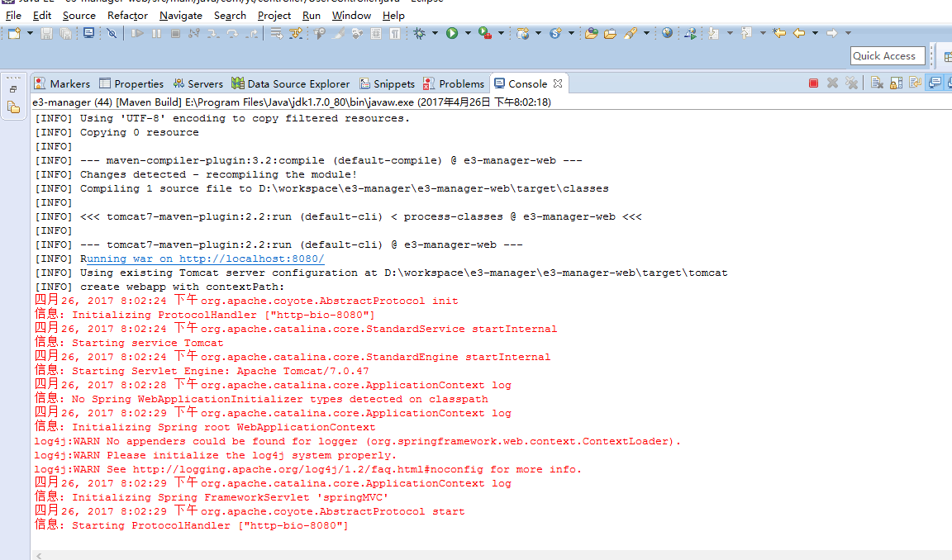
Task: Click the New Spring element icon
Action: coord(555,33)
